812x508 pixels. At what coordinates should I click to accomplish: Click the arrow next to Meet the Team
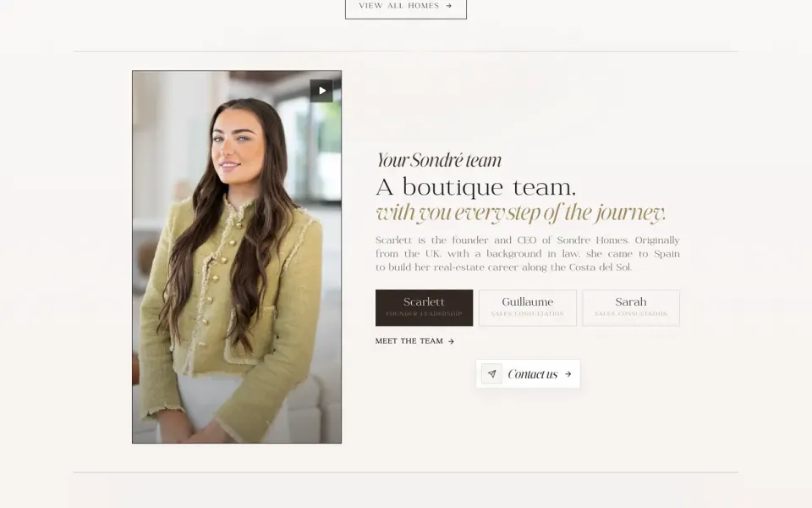(x=451, y=341)
